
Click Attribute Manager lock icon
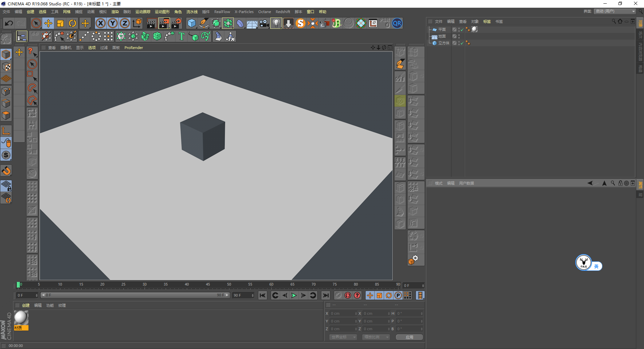621,183
